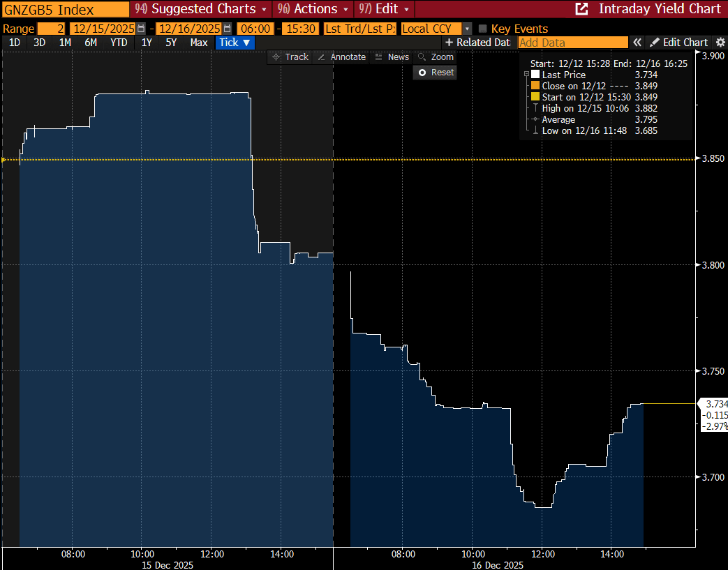This screenshot has width=728, height=570.
Task: Select the 1M range tab
Action: coord(65,43)
